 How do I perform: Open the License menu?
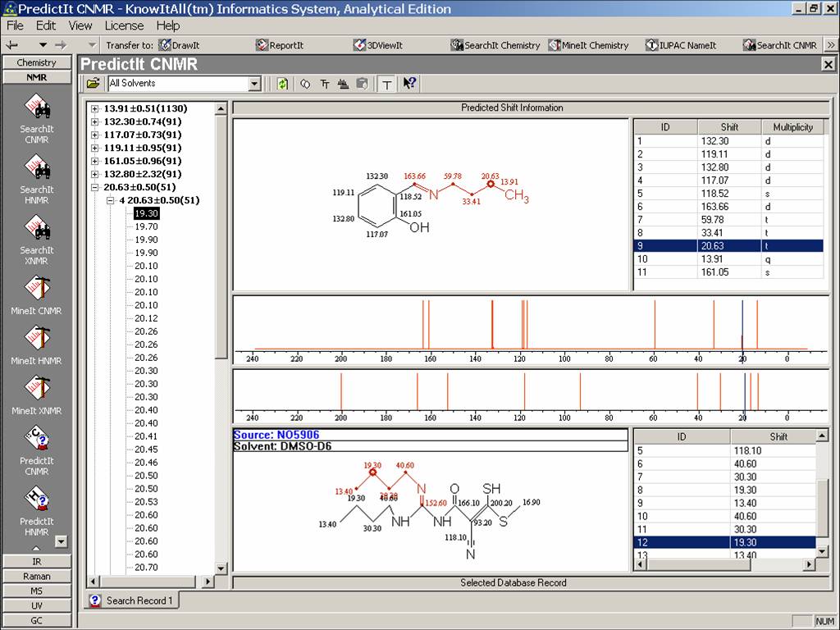click(x=125, y=25)
